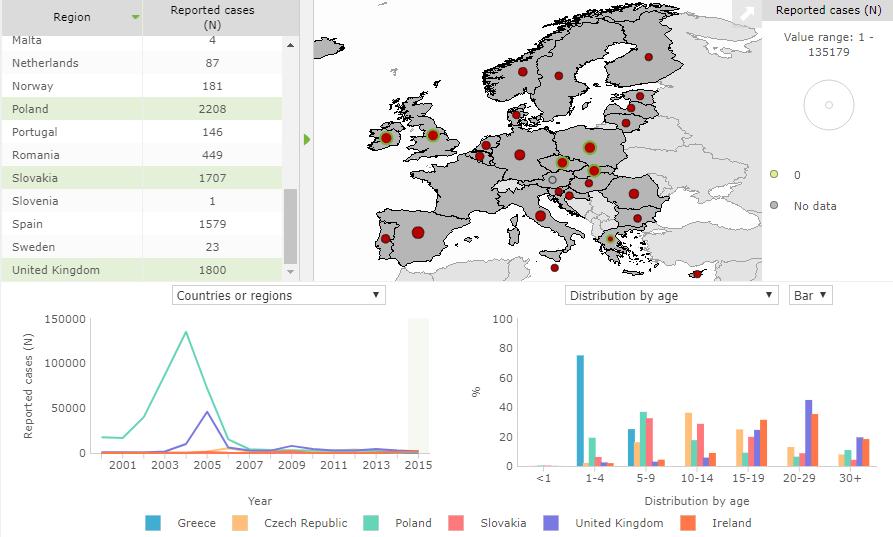Toggle Ireland via its red-orange legend swatch
This screenshot has width=893, height=537.
point(688,523)
